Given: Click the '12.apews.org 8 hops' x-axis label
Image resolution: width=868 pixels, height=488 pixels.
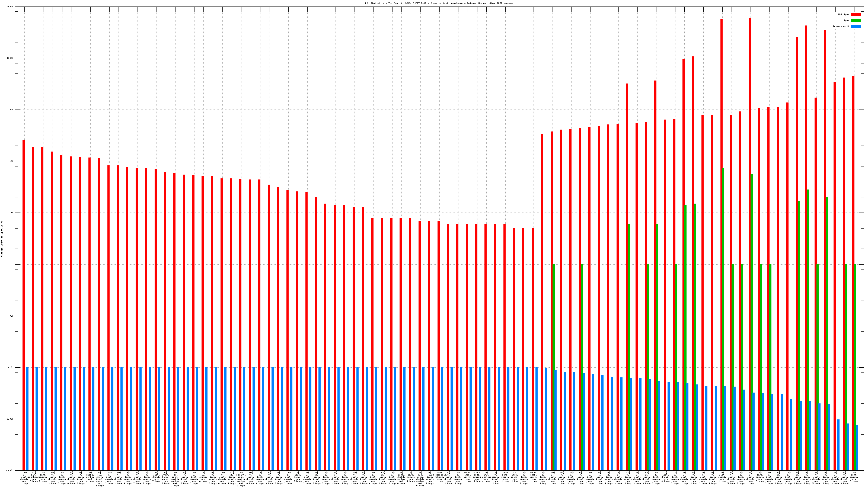Looking at the screenshot, I should coord(203,477).
